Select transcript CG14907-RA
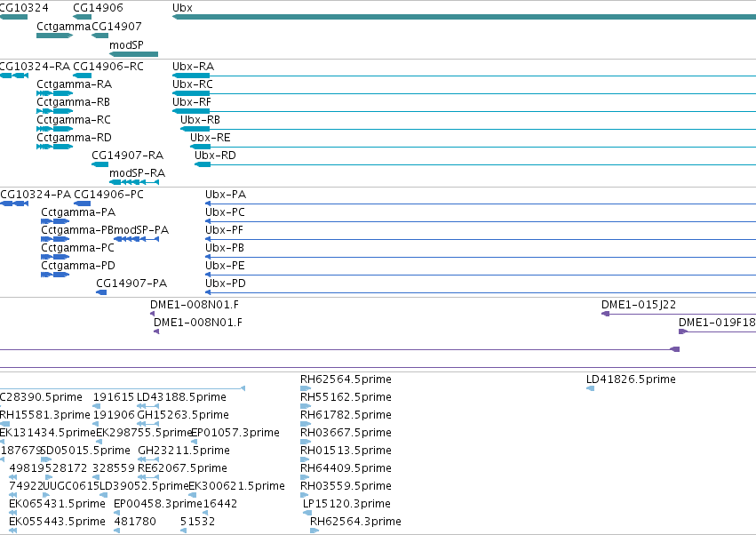756x535 pixels. coord(99,164)
